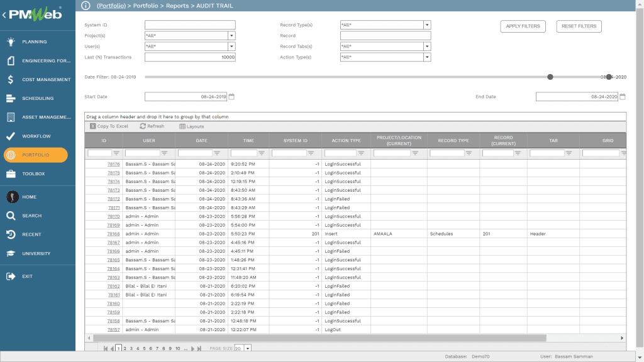This screenshot has width=644, height=362.
Task: Click the System ID input field
Action: tap(190, 25)
